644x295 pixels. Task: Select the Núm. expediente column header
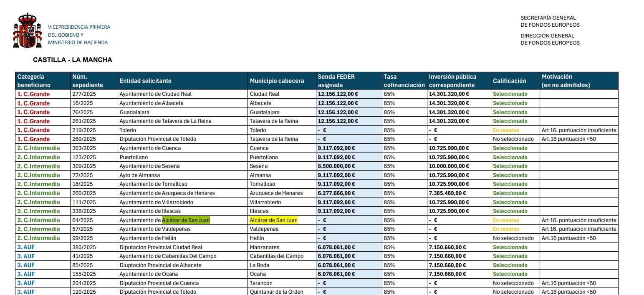pos(87,80)
